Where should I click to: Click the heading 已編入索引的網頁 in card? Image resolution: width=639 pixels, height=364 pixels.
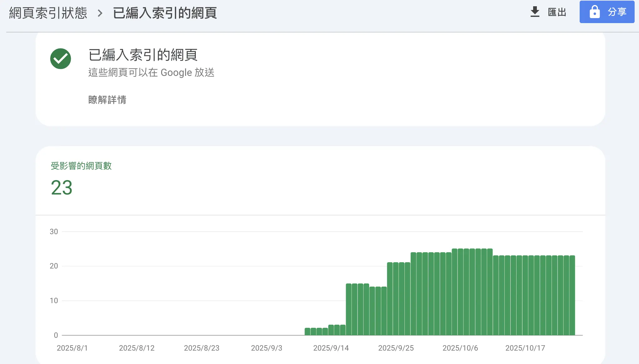pyautogui.click(x=143, y=55)
